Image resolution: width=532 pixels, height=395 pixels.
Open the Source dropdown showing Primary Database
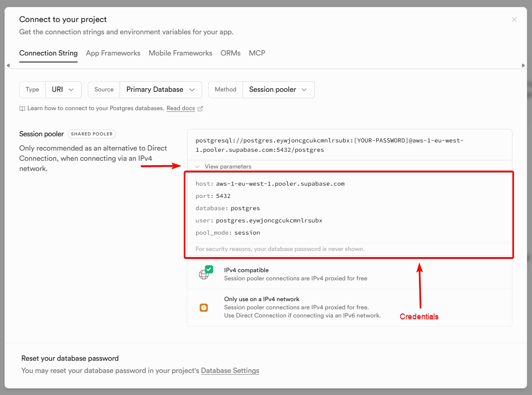click(x=160, y=89)
